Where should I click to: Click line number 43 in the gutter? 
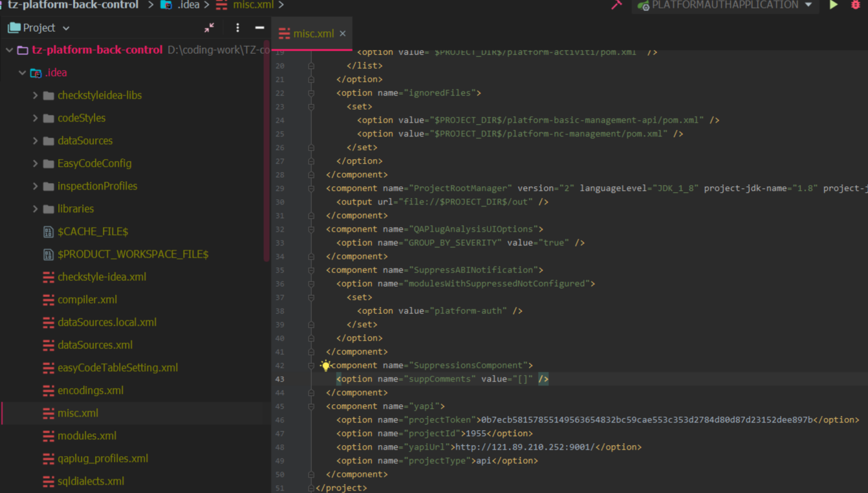pos(279,378)
